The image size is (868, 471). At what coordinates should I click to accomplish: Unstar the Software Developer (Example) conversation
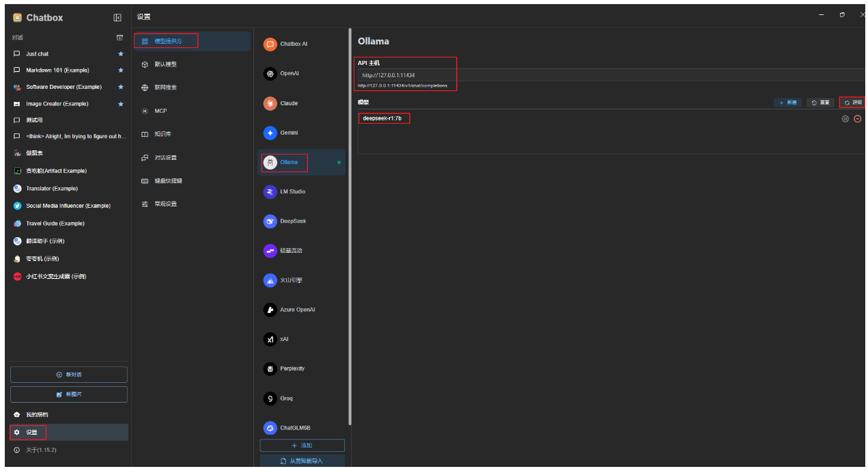(121, 87)
